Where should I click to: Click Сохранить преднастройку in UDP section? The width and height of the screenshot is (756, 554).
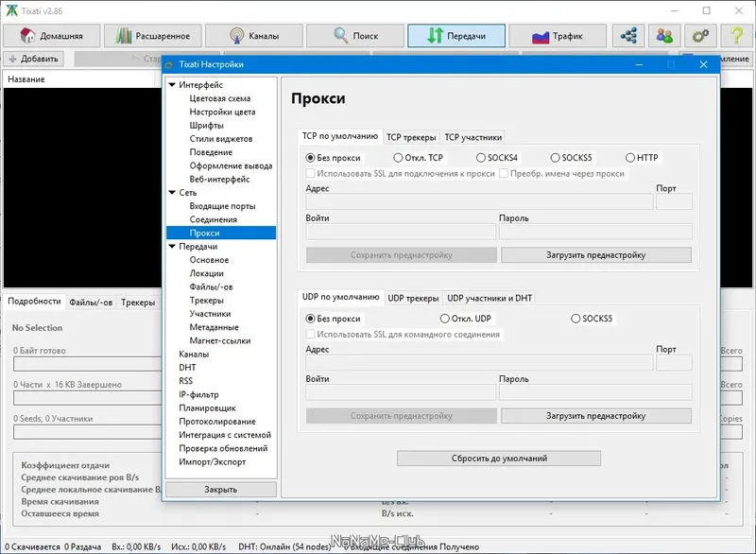[401, 416]
